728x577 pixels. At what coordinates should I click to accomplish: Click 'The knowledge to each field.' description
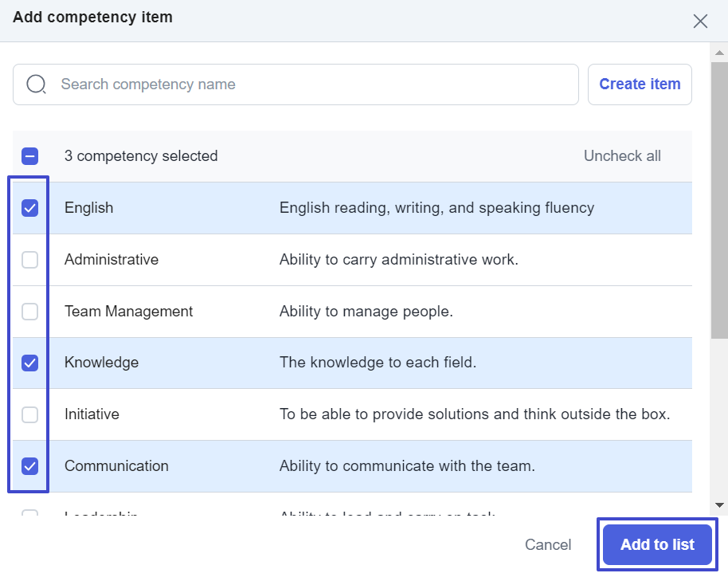[378, 363]
